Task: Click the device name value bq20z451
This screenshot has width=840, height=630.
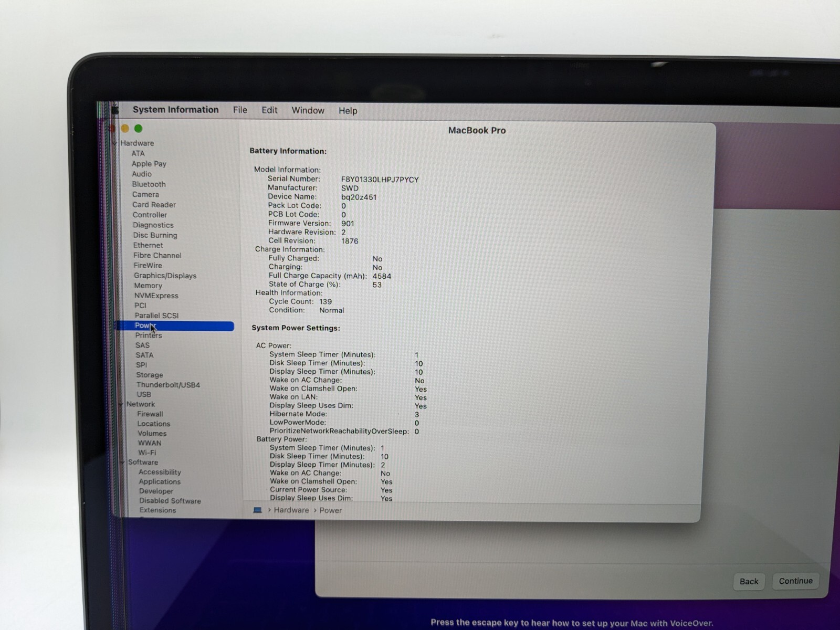Action: [359, 197]
